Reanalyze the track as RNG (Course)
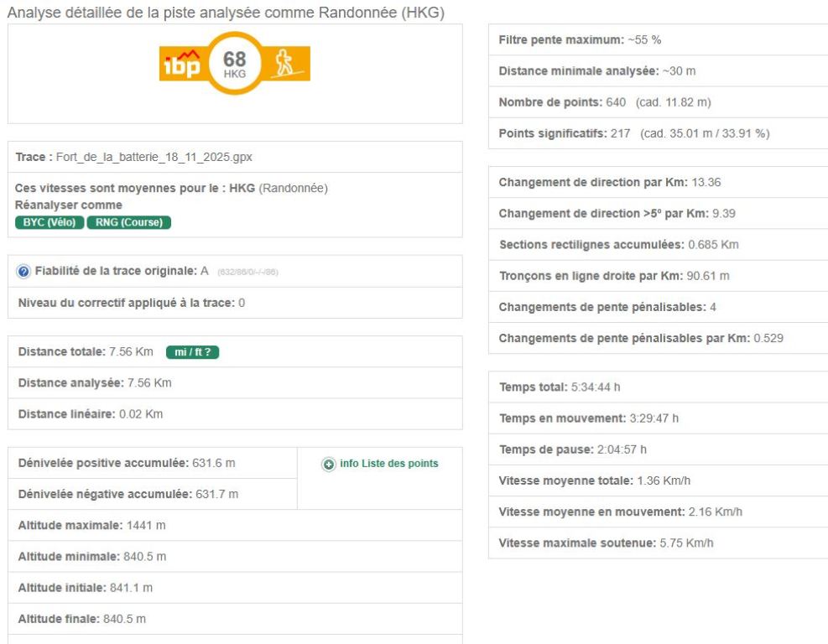Screen dimensions: 828x644 pyautogui.click(x=128, y=222)
